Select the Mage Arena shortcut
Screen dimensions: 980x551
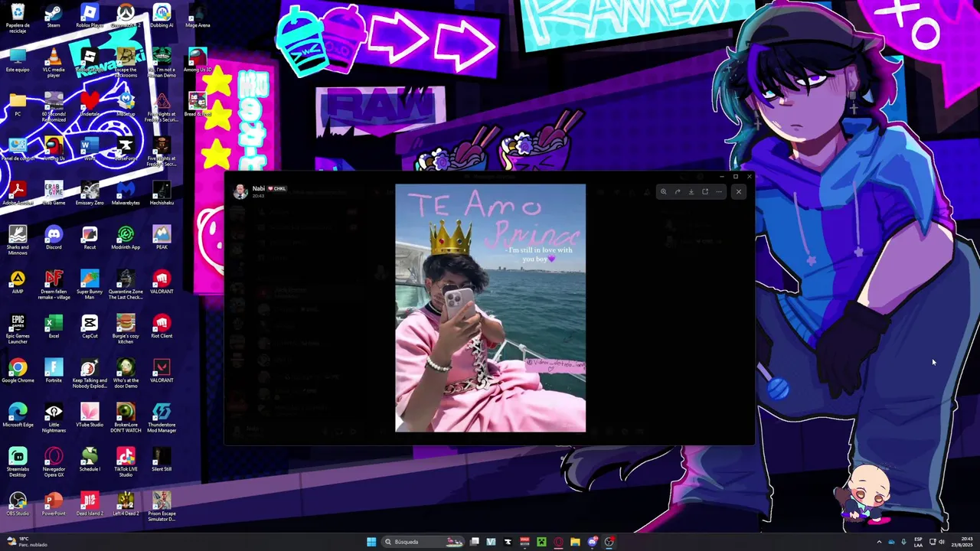[x=198, y=16]
